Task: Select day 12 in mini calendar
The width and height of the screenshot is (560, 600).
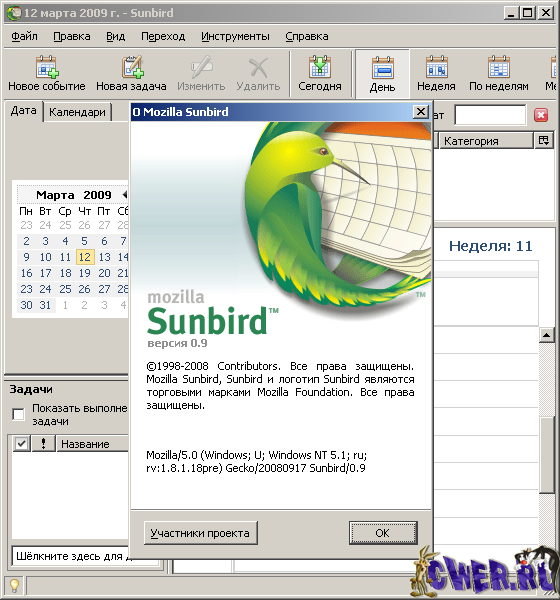Action: click(85, 257)
